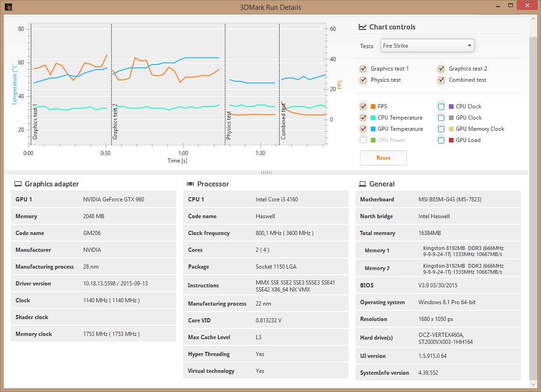
Task: Uncheck the Combined test checkbox
Action: (441, 80)
